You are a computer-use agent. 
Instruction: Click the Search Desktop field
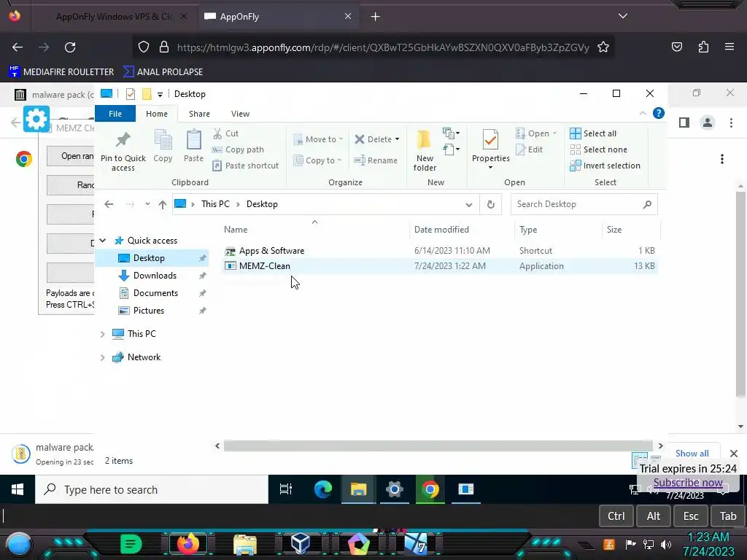click(584, 204)
